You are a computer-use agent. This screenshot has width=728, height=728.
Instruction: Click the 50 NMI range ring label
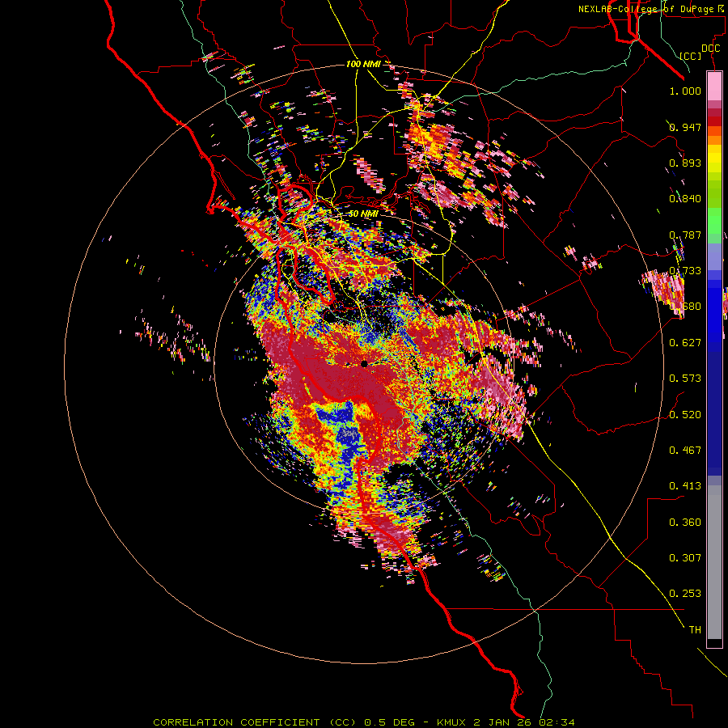coord(363,214)
